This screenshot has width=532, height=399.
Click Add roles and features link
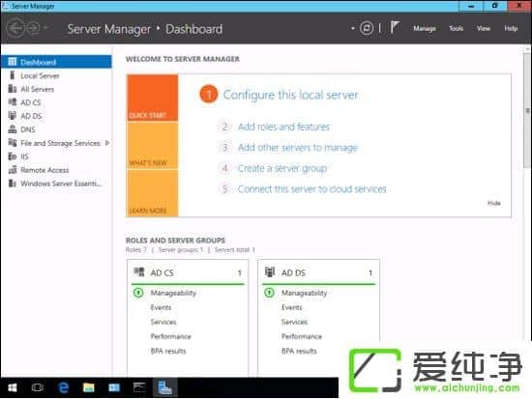coord(283,127)
